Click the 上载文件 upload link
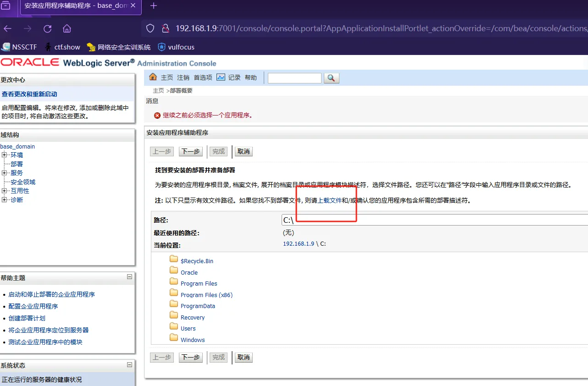The width and height of the screenshot is (588, 386). [330, 200]
